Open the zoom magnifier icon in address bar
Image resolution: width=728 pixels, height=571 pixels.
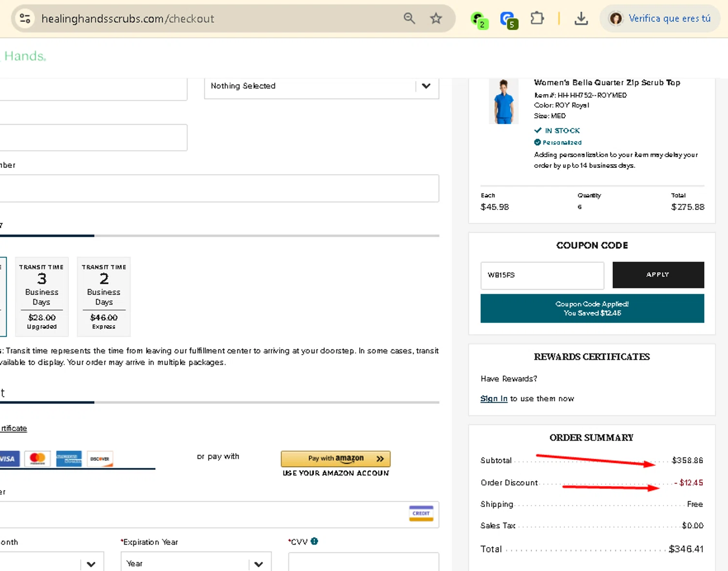(x=409, y=18)
